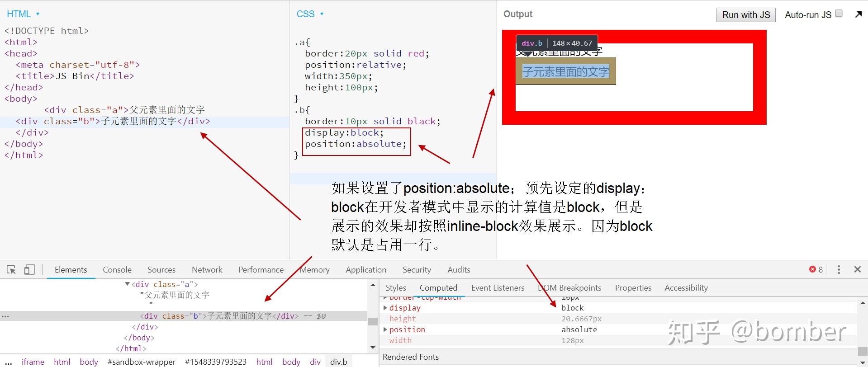Open the Audits tab
Viewport: 868px width, 367px height.
[459, 270]
